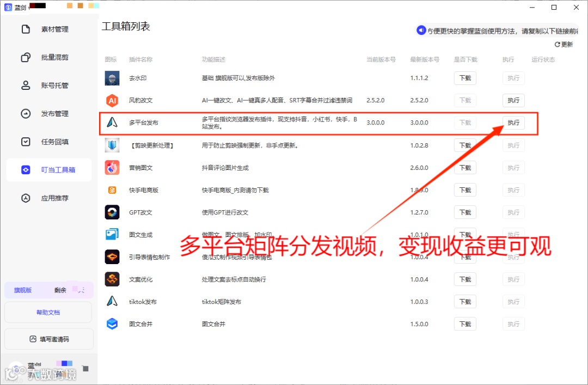Select the tiktok矩阵发布 description text
588x385 pixels.
tap(221, 302)
